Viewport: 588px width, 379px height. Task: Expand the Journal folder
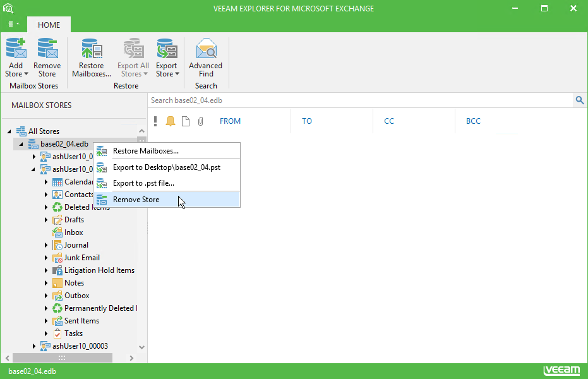pyautogui.click(x=45, y=245)
